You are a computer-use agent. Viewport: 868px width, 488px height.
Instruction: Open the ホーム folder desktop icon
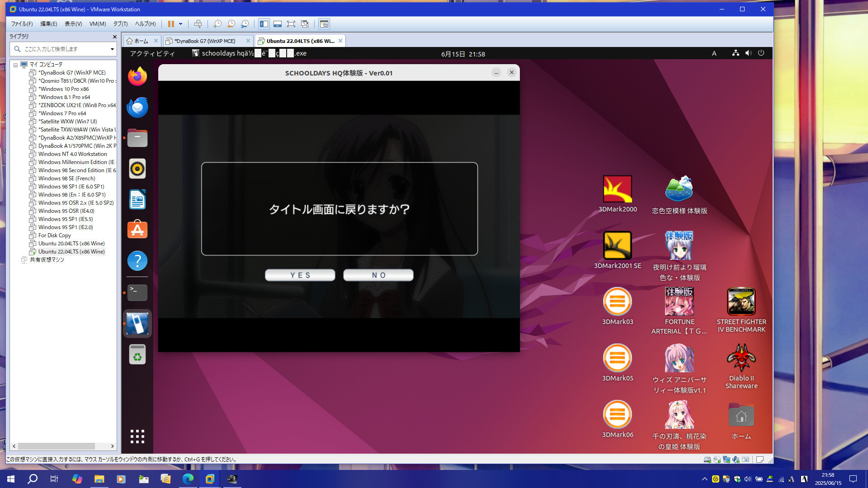[741, 420]
